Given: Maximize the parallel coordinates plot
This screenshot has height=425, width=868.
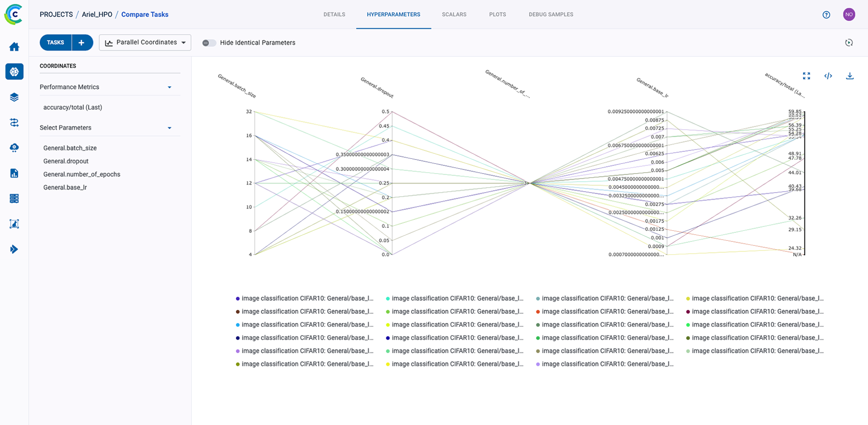Looking at the screenshot, I should click(x=806, y=76).
